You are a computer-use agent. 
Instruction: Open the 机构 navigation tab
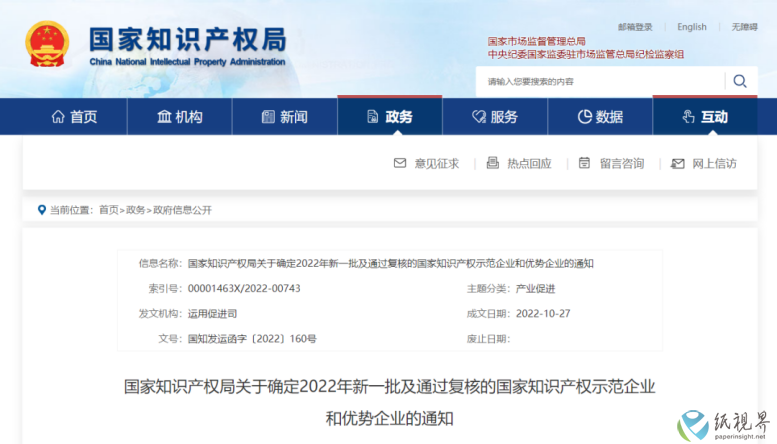[x=179, y=116]
